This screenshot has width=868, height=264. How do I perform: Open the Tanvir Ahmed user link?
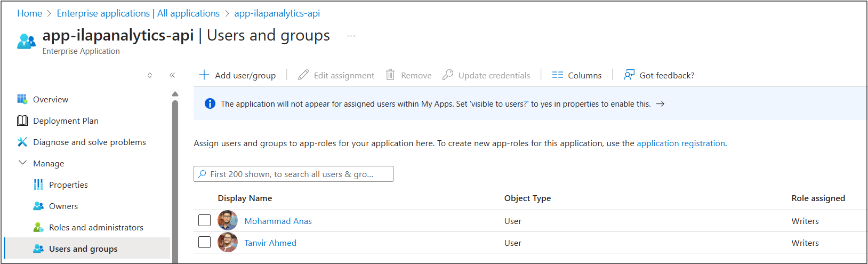[x=270, y=243]
